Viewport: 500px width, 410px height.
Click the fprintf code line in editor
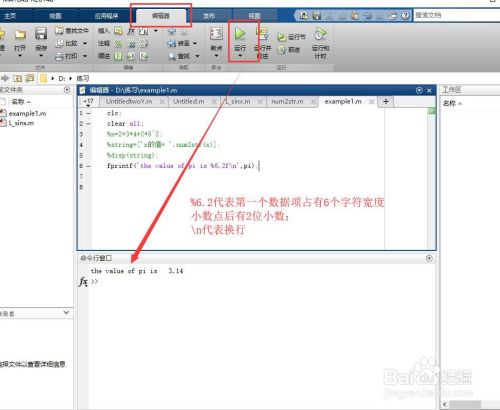[182, 166]
